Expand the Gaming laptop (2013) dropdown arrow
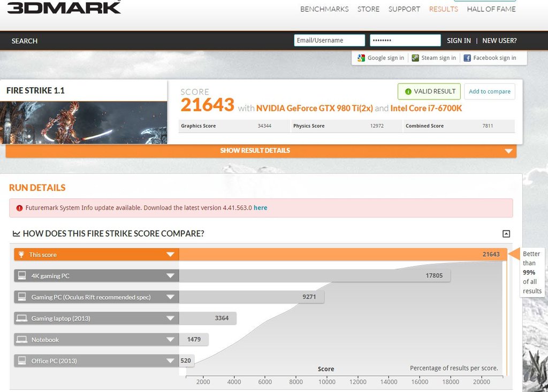Viewport: 548px width, 392px height. pyautogui.click(x=170, y=318)
